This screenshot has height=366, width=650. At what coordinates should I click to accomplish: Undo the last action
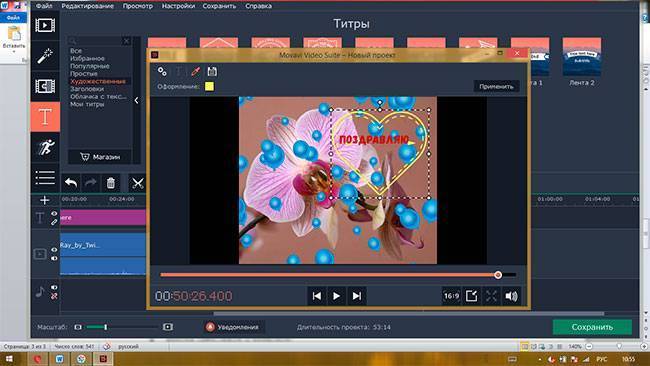point(71,183)
